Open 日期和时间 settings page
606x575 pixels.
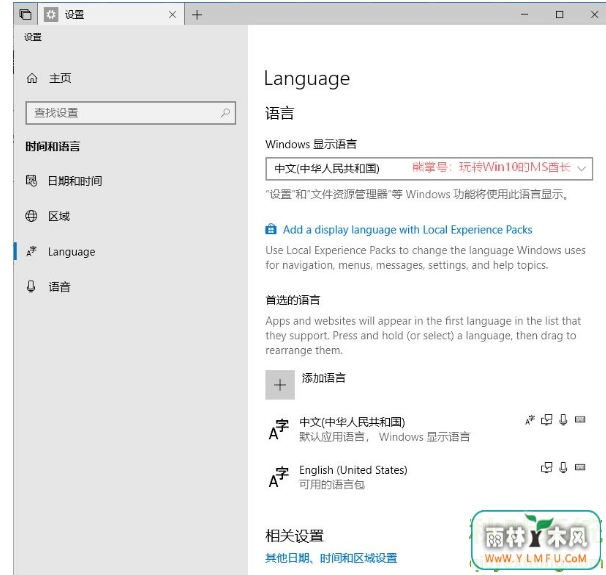click(75, 181)
